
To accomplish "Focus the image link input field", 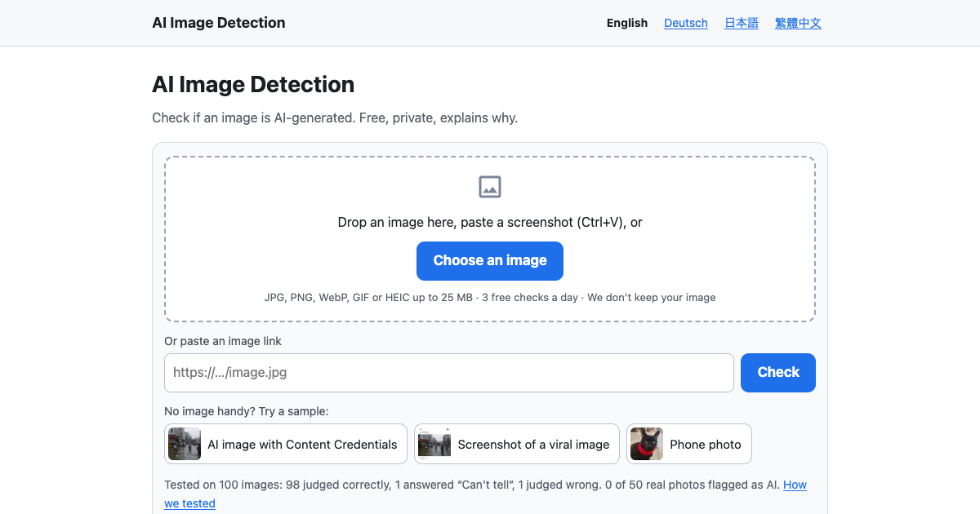I will click(449, 373).
